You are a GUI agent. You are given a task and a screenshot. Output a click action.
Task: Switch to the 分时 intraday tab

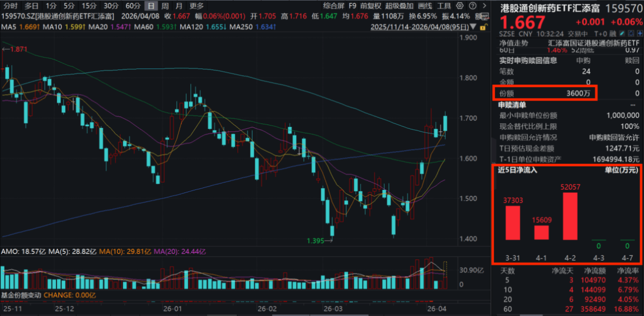pyautogui.click(x=10, y=6)
